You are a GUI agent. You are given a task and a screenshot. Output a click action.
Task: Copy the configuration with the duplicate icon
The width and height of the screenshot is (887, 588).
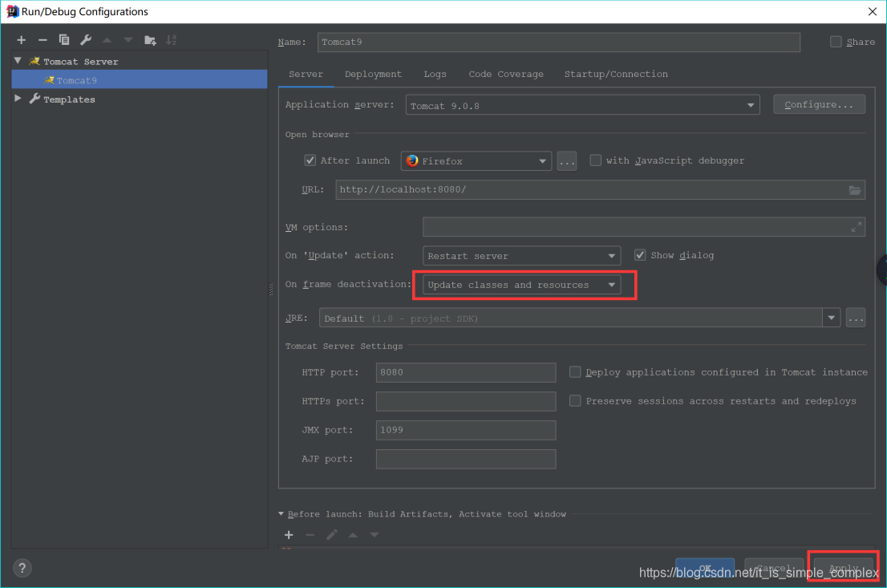coord(64,40)
